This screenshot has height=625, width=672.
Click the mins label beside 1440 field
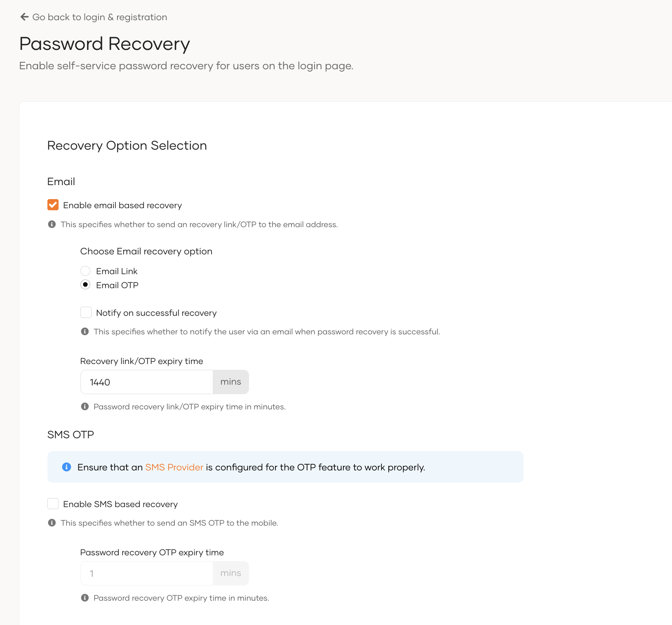[x=230, y=382]
